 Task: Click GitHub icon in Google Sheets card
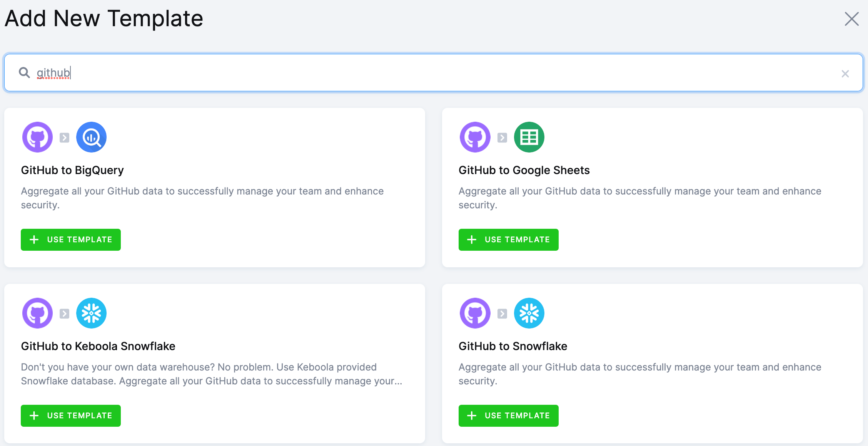[x=475, y=137]
